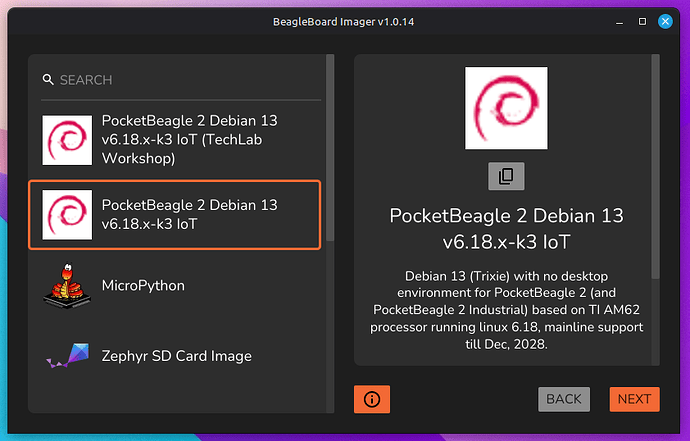Image resolution: width=690 pixels, height=441 pixels.
Task: Click NEXT to continue
Action: (x=635, y=399)
